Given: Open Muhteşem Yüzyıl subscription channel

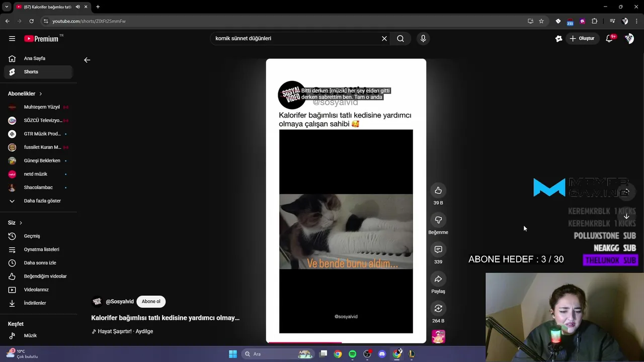Looking at the screenshot, I should pos(38,107).
